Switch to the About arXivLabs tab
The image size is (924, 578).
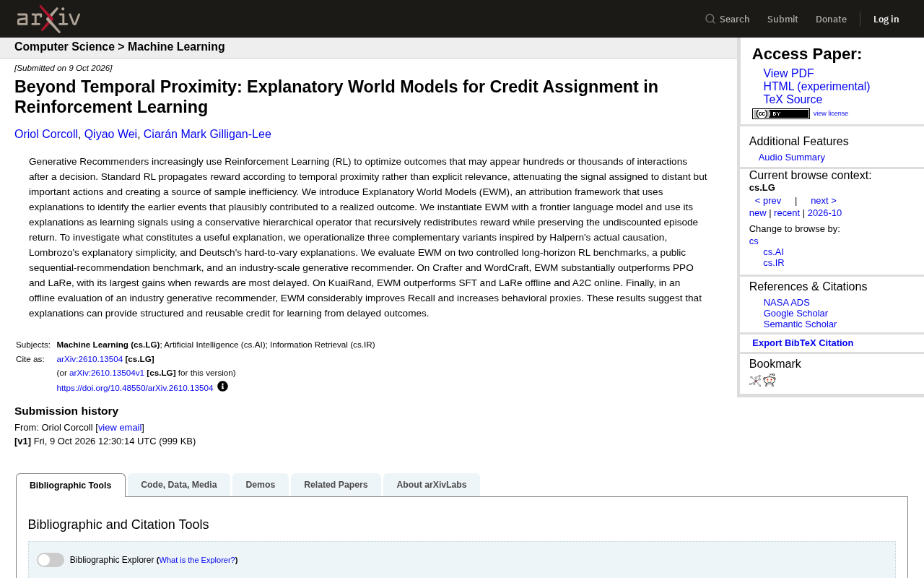(x=432, y=485)
